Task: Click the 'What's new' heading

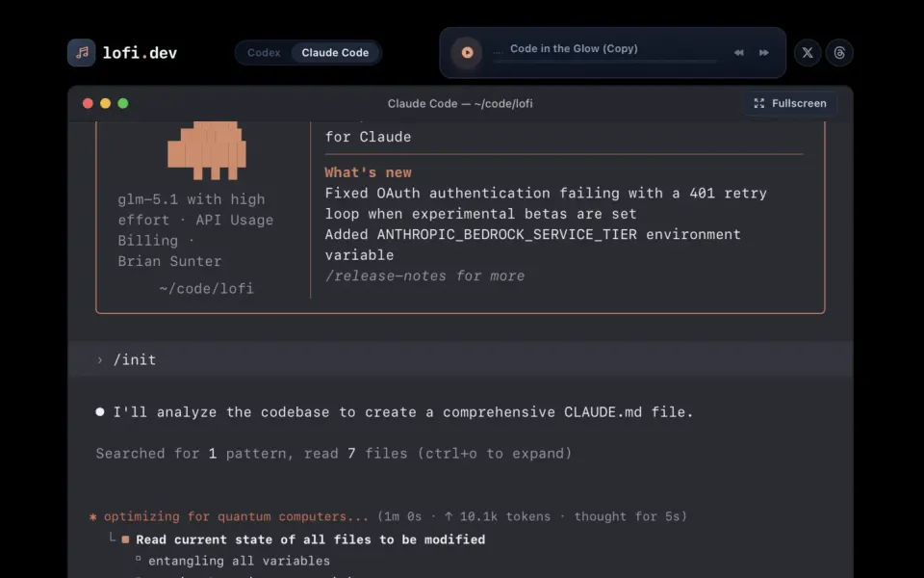Action: tap(369, 172)
